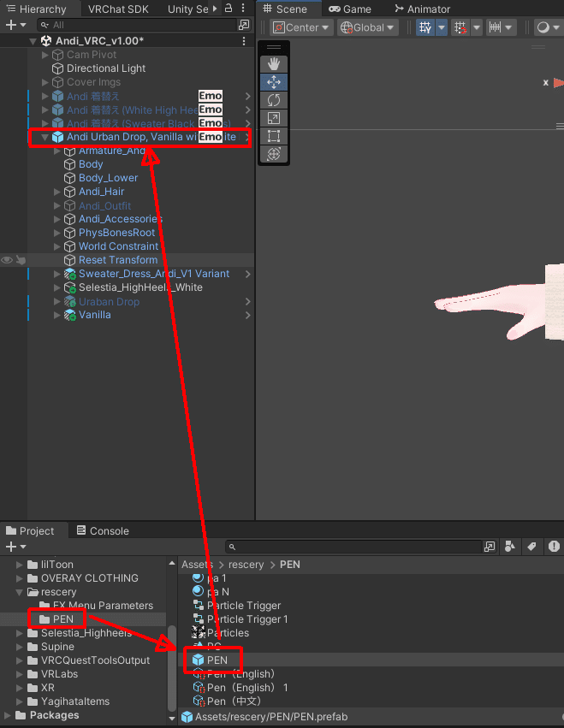Open the Vanilla prefab arrow
Image resolution: width=564 pixels, height=728 pixels.
coord(248,316)
